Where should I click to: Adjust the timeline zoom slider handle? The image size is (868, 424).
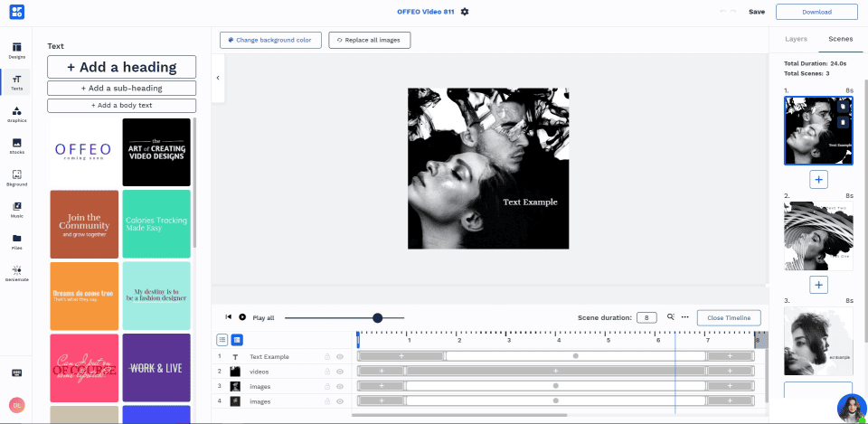377,317
